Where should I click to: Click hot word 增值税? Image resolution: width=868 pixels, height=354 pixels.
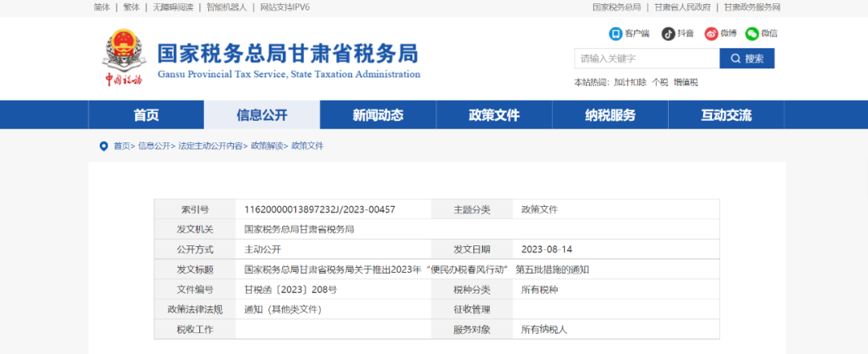[686, 83]
